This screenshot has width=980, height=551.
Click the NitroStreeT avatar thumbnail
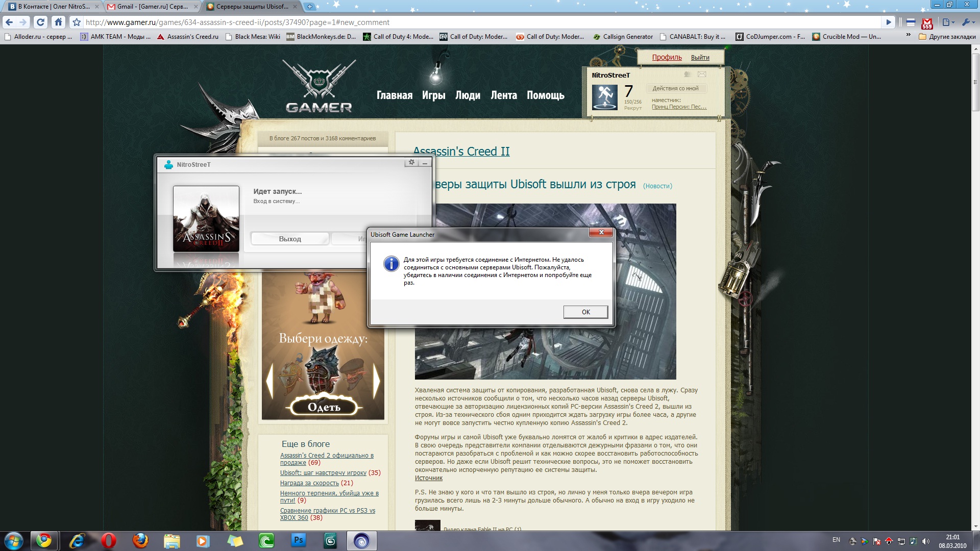[604, 97]
